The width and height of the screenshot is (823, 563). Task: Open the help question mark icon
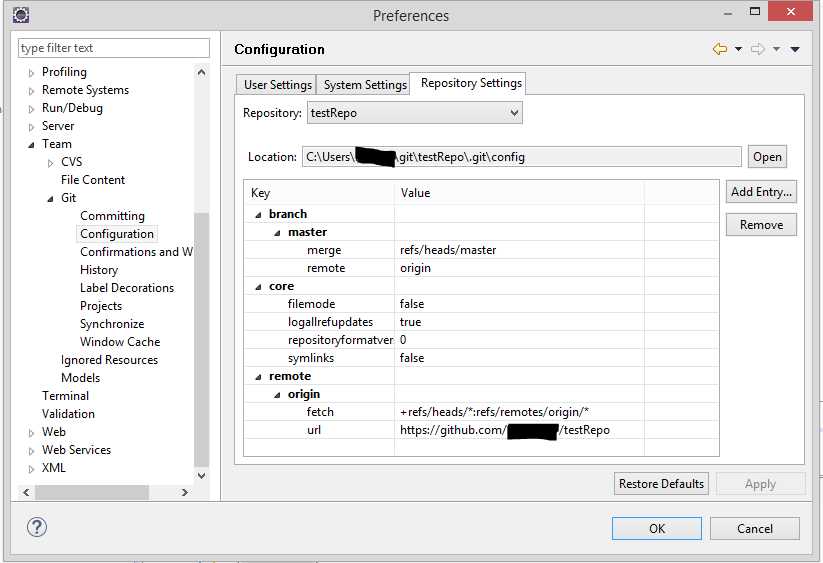pyautogui.click(x=37, y=527)
